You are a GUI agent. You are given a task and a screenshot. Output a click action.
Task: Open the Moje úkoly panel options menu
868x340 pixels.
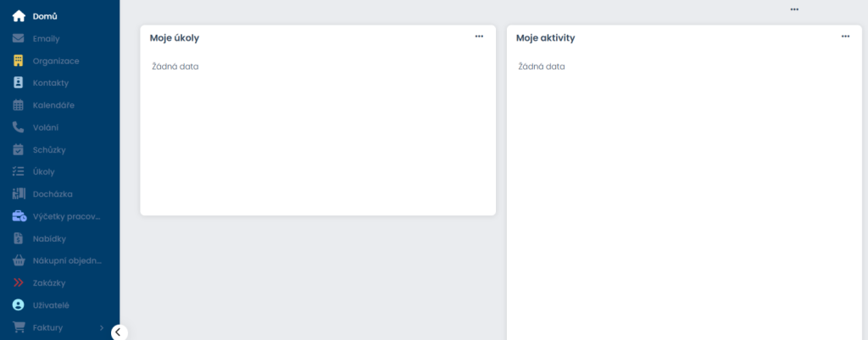click(x=479, y=36)
